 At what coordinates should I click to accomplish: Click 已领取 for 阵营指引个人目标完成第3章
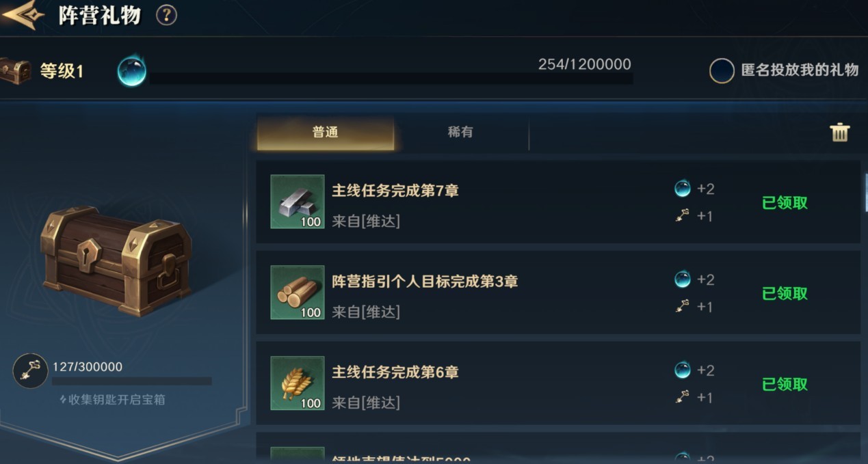point(785,294)
